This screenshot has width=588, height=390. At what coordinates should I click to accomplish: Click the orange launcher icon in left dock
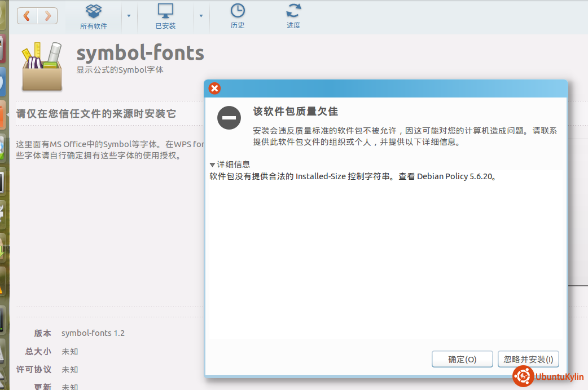[x=2, y=117]
